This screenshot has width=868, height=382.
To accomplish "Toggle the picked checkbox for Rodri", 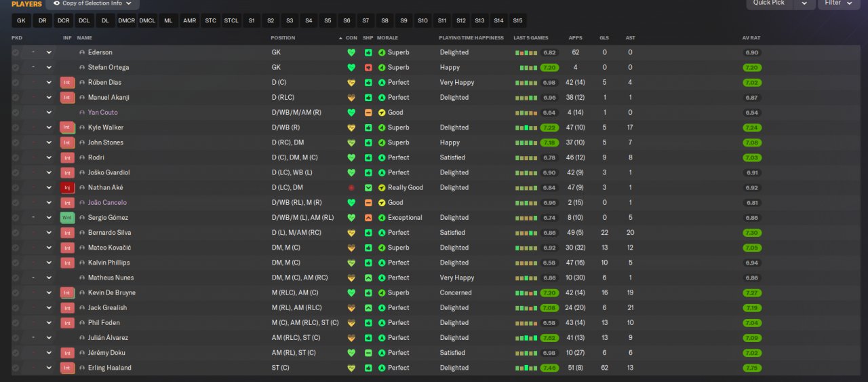I will click(16, 157).
